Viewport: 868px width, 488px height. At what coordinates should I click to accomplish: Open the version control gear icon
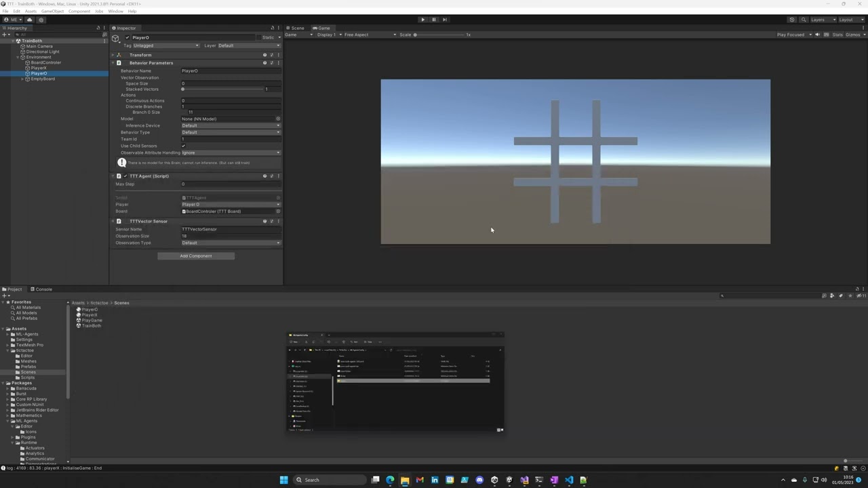pyautogui.click(x=41, y=20)
